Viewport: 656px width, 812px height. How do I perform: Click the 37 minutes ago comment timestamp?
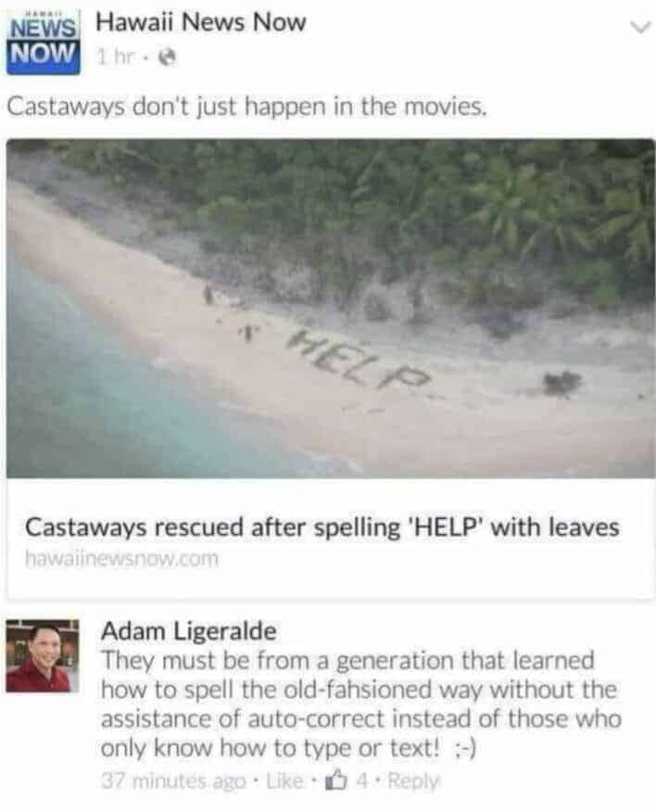173,780
